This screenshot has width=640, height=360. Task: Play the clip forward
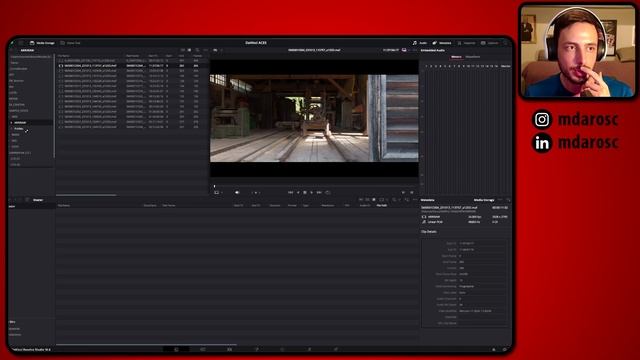(x=312, y=192)
